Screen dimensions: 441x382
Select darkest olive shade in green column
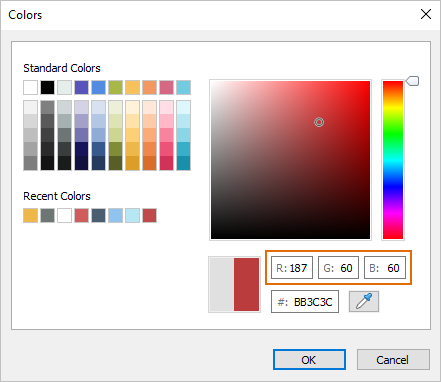click(115, 163)
